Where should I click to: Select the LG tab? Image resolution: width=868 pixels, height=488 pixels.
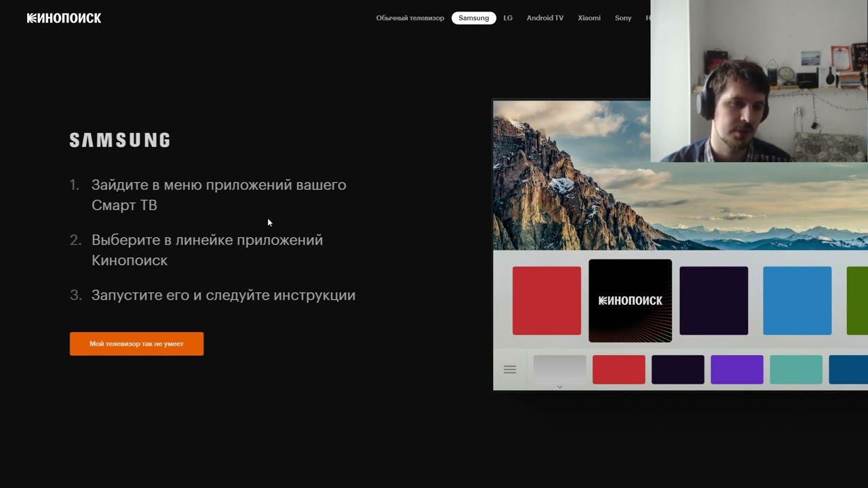click(508, 18)
